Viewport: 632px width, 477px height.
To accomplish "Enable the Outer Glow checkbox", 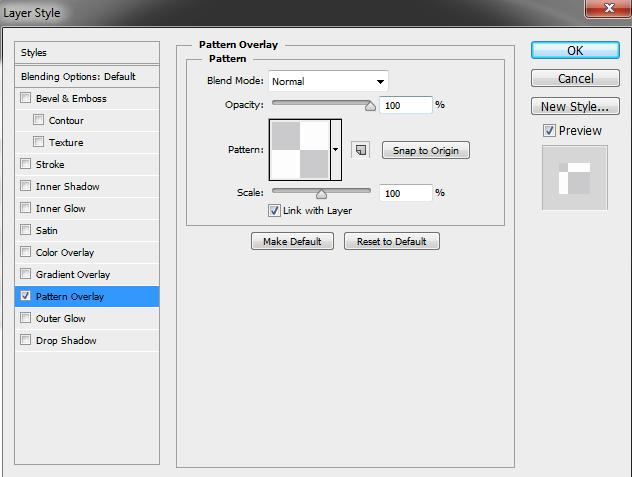I will [25, 318].
